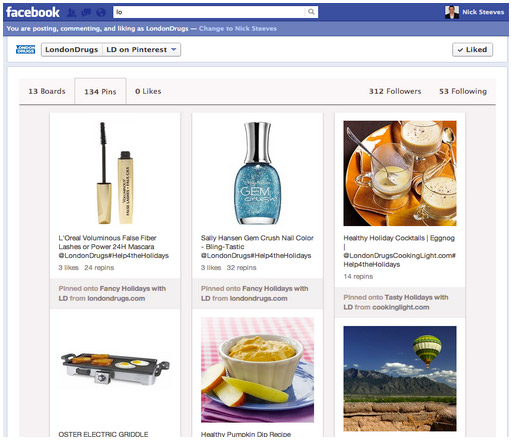Open Facebook friend requests icon
511x443 pixels.
tap(72, 12)
